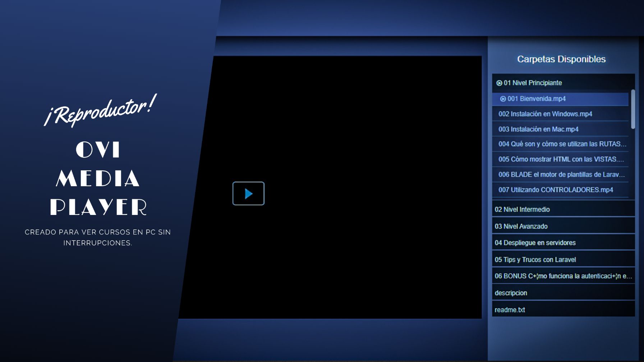Click the large play button in video area
The height and width of the screenshot is (362, 644).
pos(248,193)
